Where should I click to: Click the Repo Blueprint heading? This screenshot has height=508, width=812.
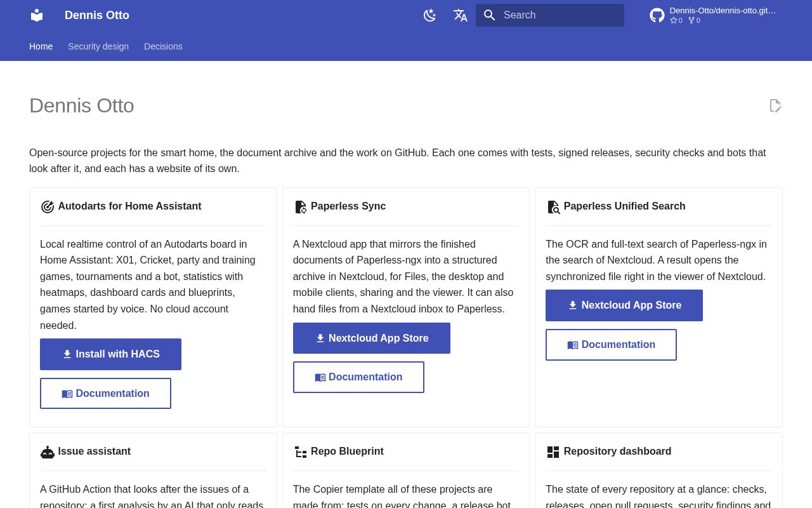(x=347, y=451)
